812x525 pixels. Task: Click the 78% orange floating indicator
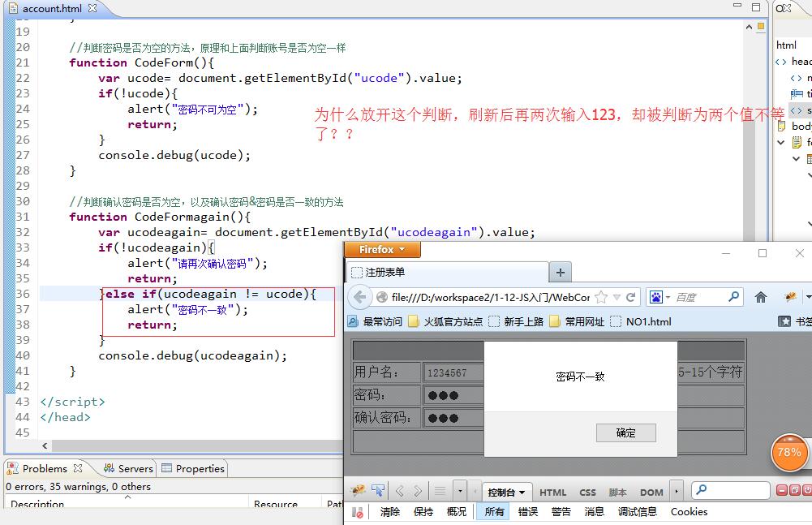point(789,453)
